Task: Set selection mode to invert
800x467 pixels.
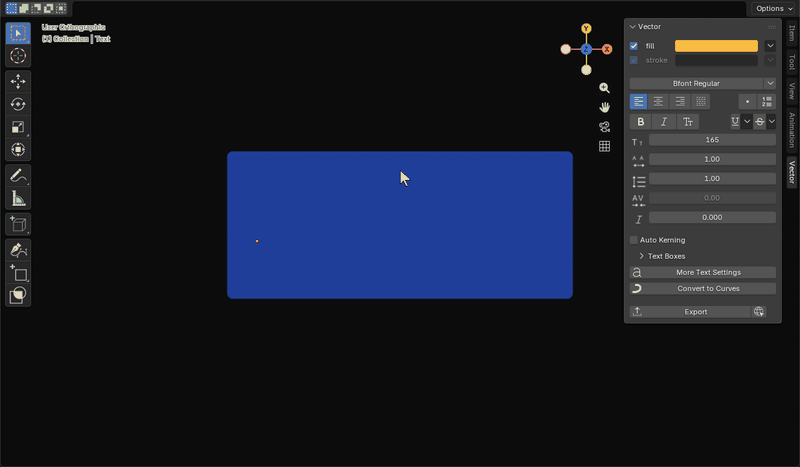Action: click(x=48, y=8)
